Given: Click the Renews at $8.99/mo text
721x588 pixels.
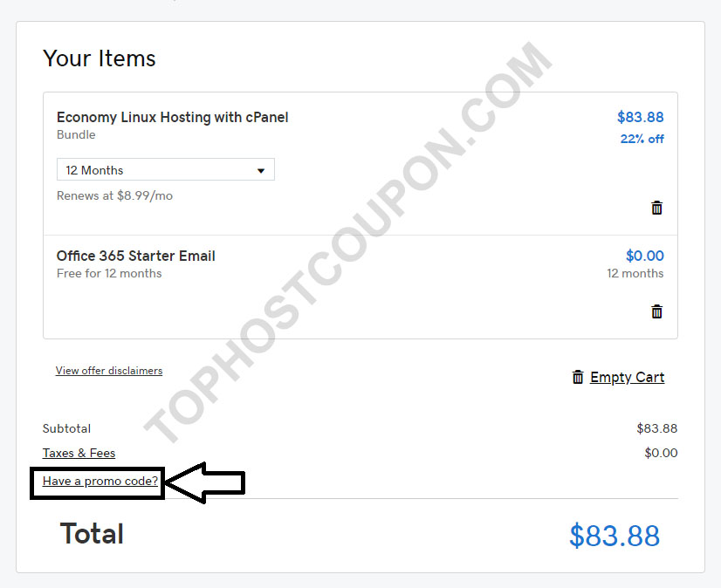Looking at the screenshot, I should click(114, 195).
